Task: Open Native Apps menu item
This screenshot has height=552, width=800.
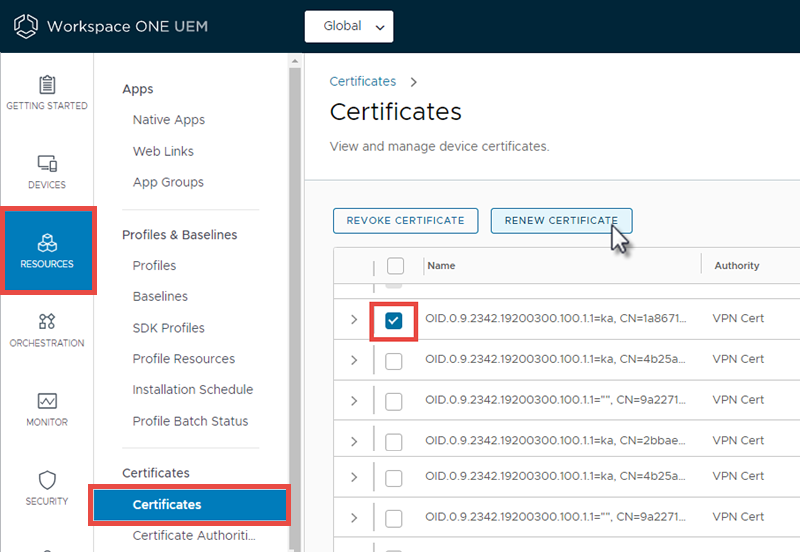Action: click(169, 120)
